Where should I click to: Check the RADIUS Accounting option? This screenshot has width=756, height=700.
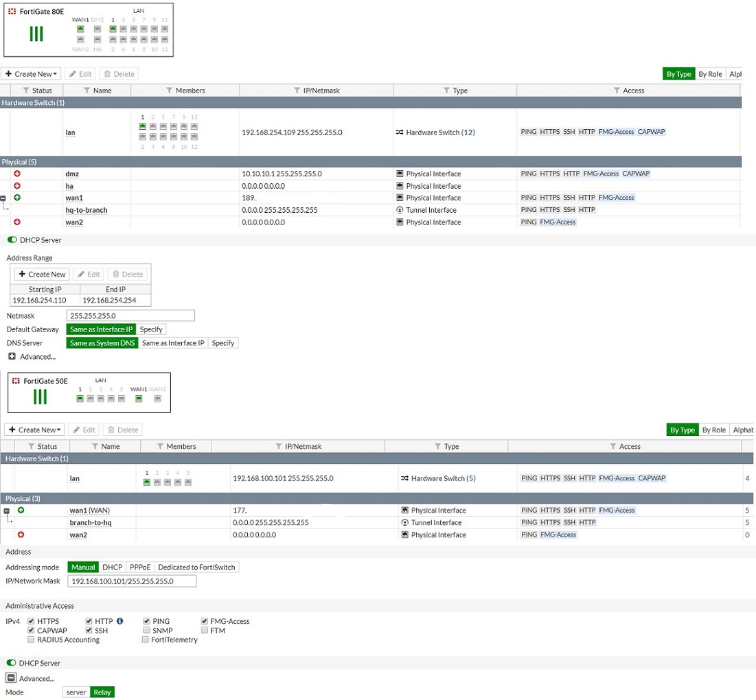(x=31, y=639)
